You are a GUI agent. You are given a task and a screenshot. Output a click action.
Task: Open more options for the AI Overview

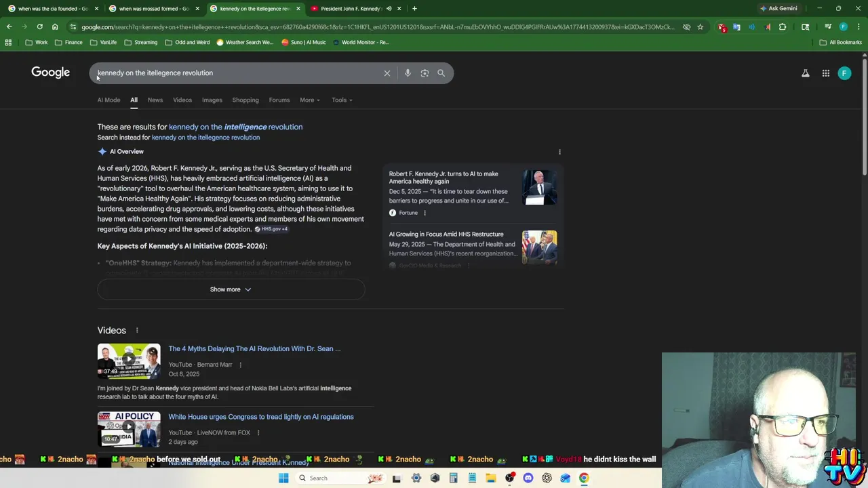(x=559, y=152)
